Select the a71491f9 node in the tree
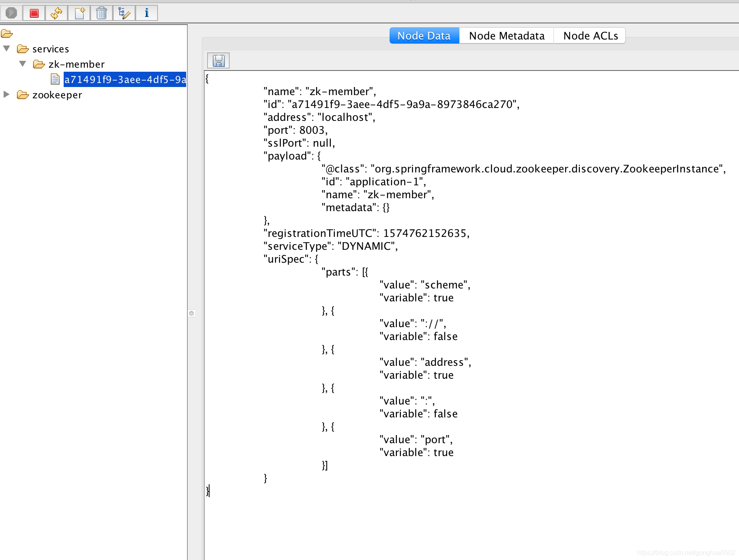 [x=125, y=79]
